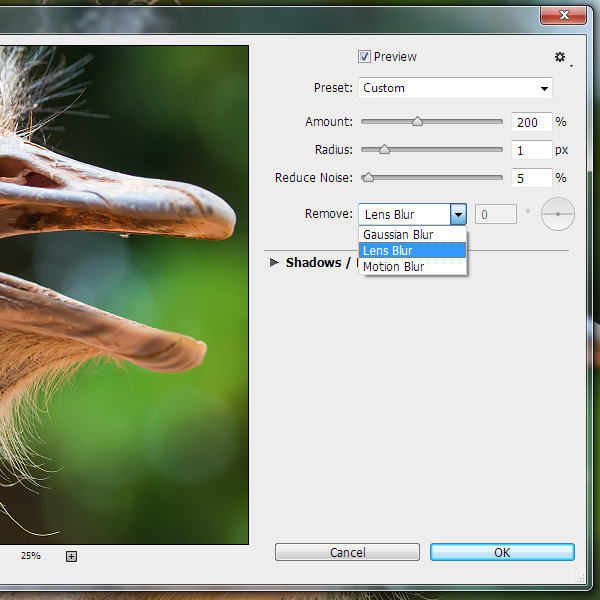This screenshot has width=600, height=600.
Task: Select Gaussian Blur from the list
Action: (398, 235)
